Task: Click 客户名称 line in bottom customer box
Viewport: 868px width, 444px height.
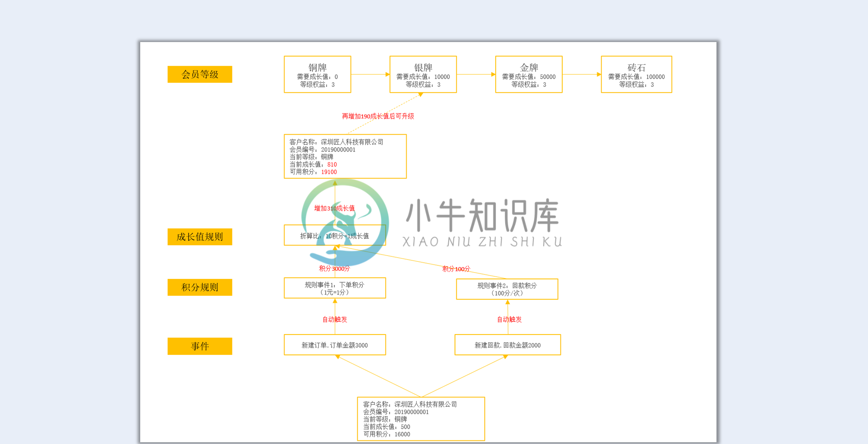Action: pos(410,404)
